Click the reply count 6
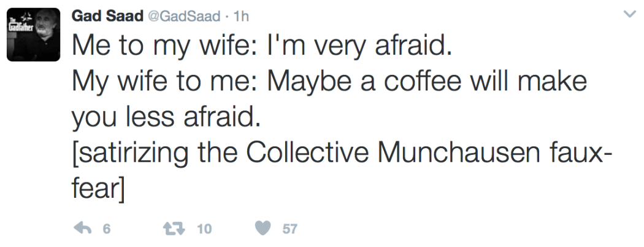 click(106, 229)
